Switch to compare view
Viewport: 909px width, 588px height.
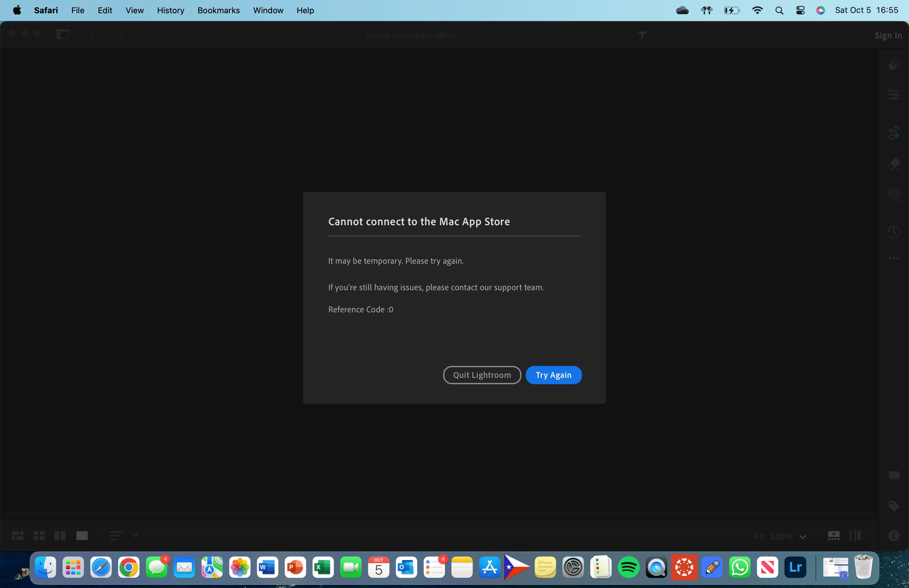(x=60, y=536)
